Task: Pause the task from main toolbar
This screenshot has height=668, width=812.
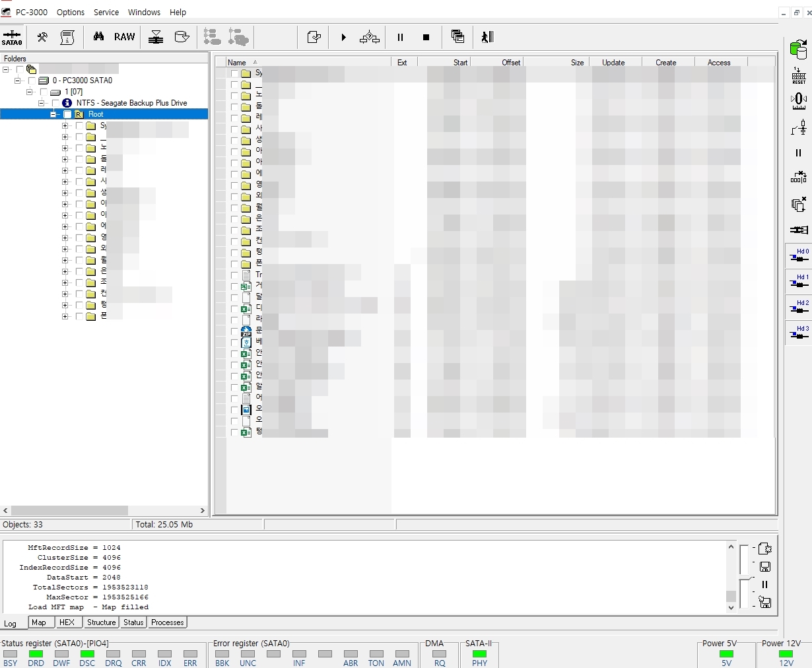Action: tap(400, 37)
